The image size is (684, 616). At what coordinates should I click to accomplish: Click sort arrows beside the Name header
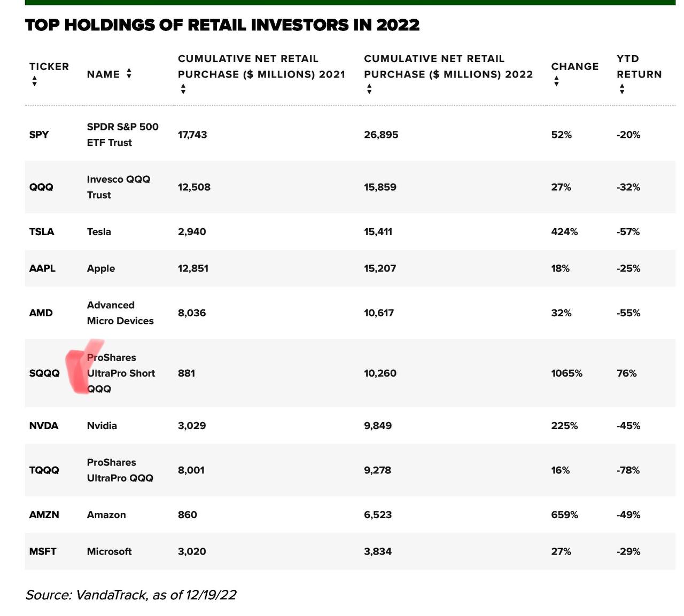point(129,74)
